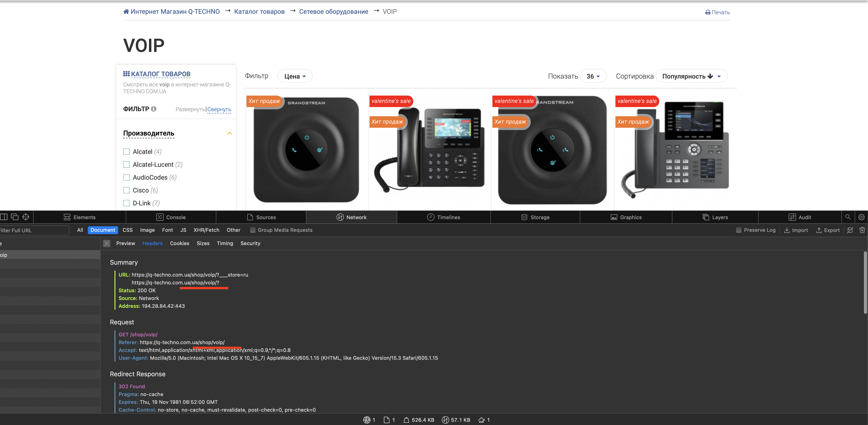Click the filter info icon

(154, 109)
